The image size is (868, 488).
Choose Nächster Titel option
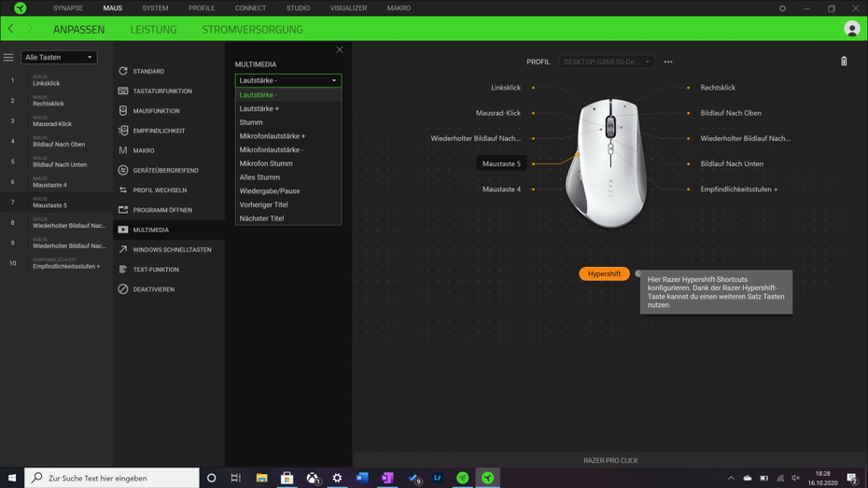pos(287,218)
